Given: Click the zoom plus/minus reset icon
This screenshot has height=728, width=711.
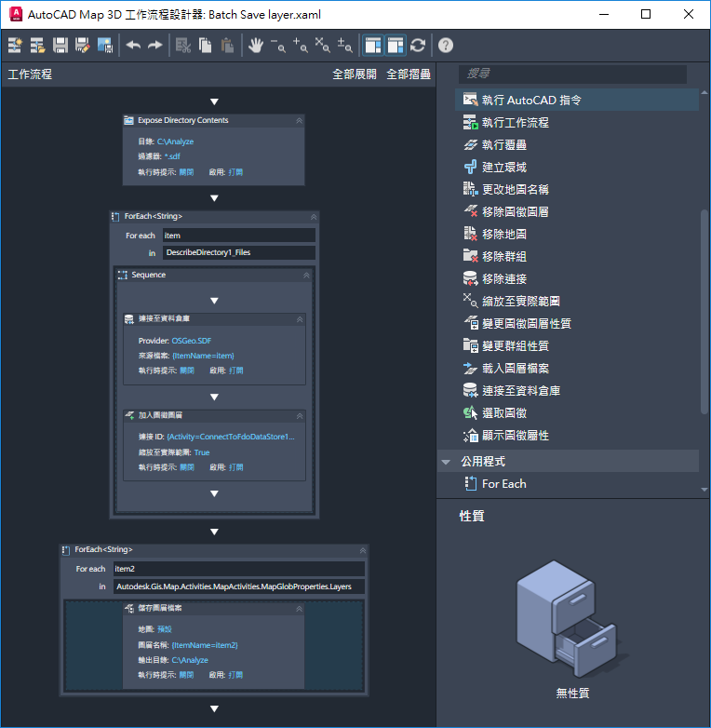Looking at the screenshot, I should tap(345, 45).
